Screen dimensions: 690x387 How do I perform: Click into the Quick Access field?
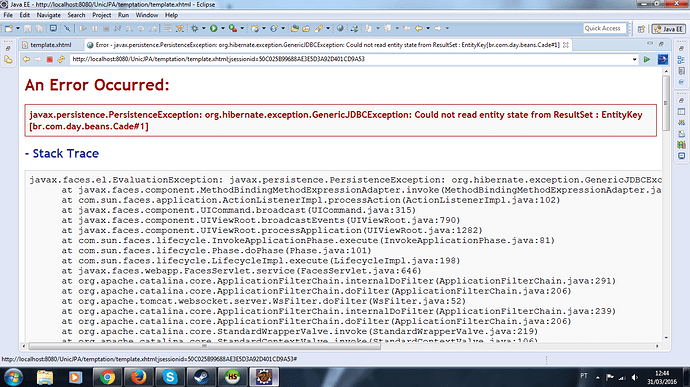(604, 28)
